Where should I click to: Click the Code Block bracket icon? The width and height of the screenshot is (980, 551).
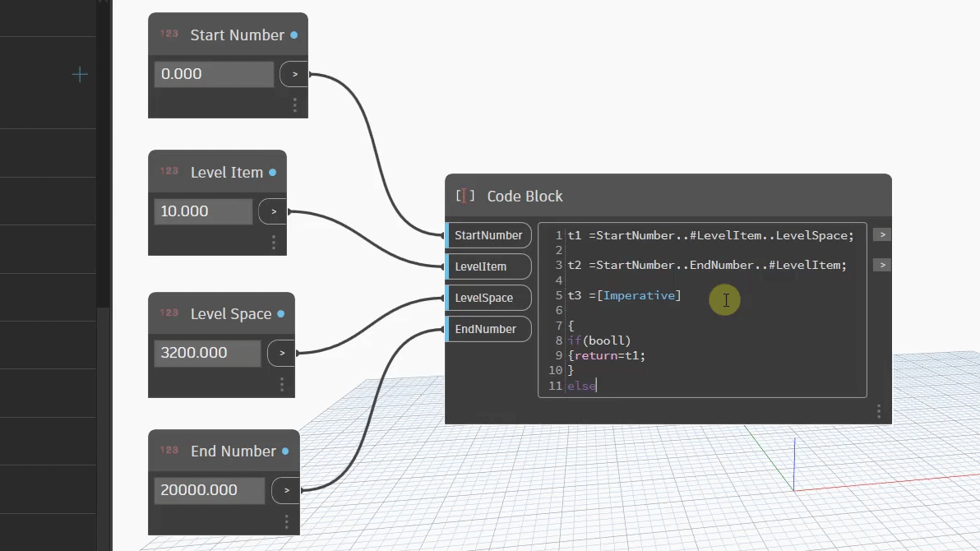[465, 196]
